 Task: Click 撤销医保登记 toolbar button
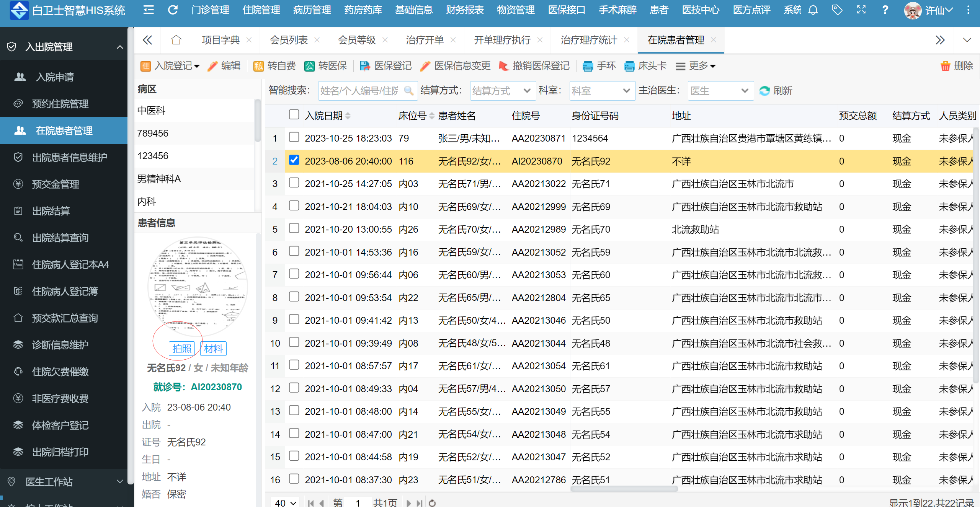tap(534, 66)
